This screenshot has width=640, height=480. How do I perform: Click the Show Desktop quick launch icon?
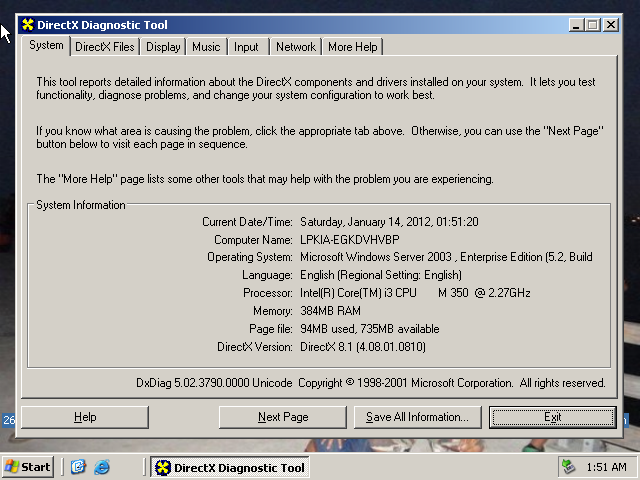pyautogui.click(x=78, y=467)
